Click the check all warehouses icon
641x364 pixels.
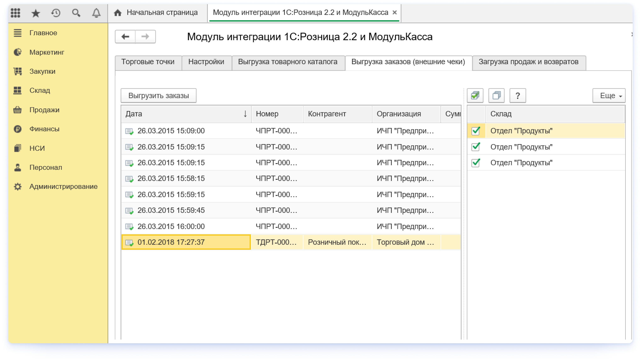coord(475,95)
